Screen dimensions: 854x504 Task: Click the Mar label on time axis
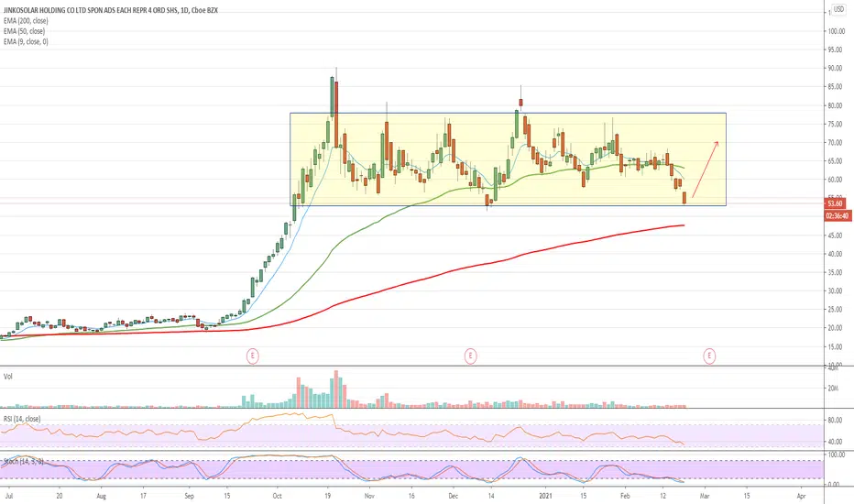tap(705, 497)
